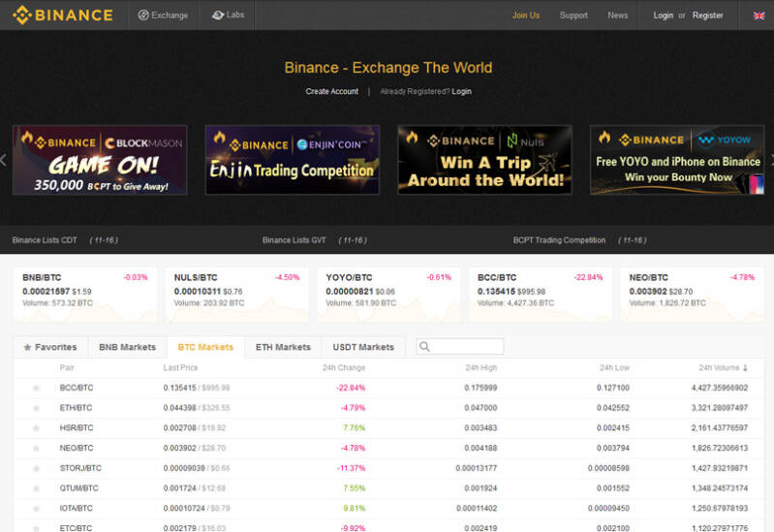The height and width of the screenshot is (532, 774).
Task: Select the BTC Markets tab
Action: 205,347
